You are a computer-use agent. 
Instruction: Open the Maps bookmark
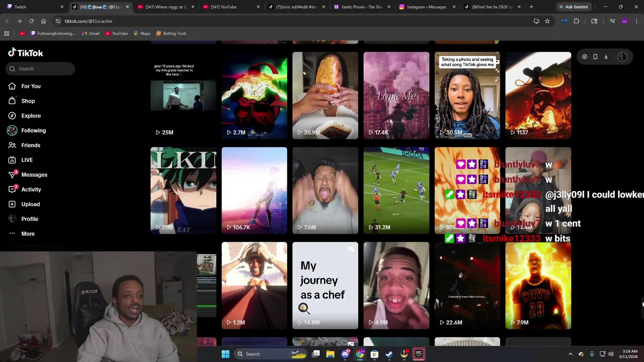141,34
